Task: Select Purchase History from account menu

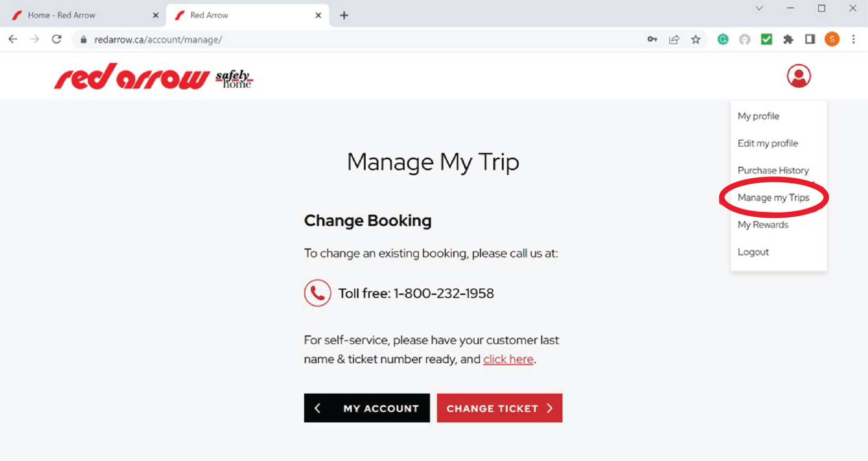Action: (773, 171)
